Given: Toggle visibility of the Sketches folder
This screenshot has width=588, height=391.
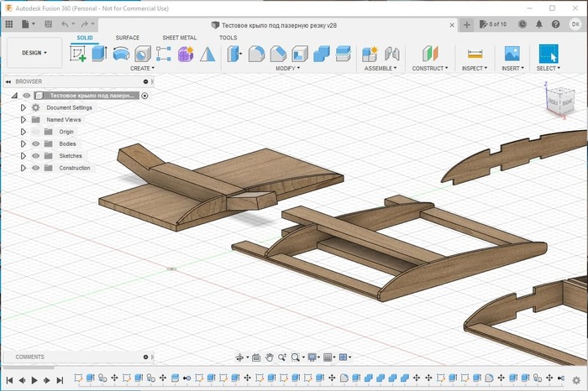Looking at the screenshot, I should pos(36,156).
